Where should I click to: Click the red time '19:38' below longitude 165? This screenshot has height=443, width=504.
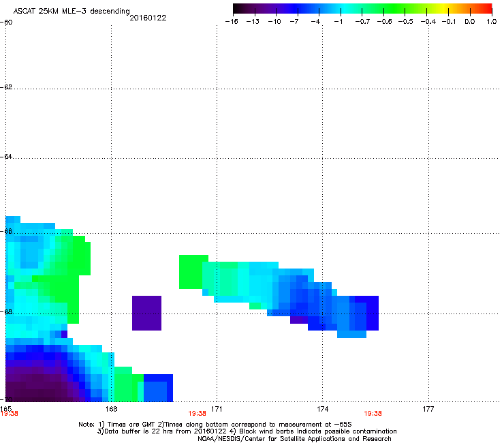click(x=10, y=414)
